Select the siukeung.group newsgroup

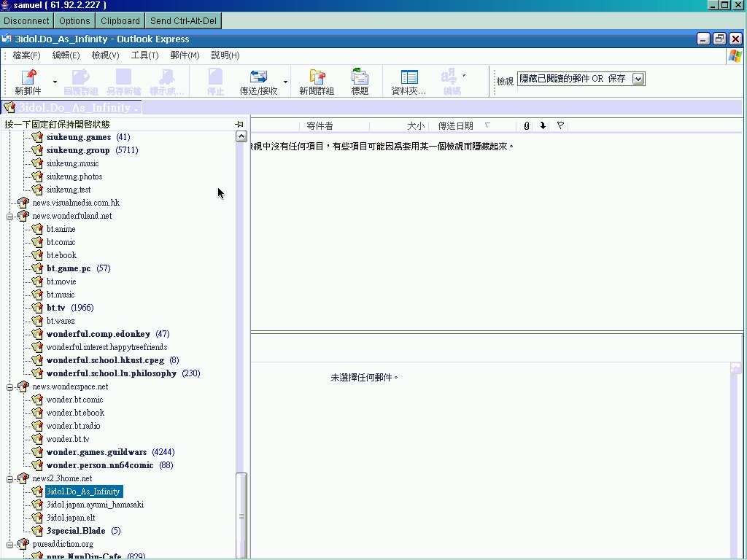coord(78,150)
